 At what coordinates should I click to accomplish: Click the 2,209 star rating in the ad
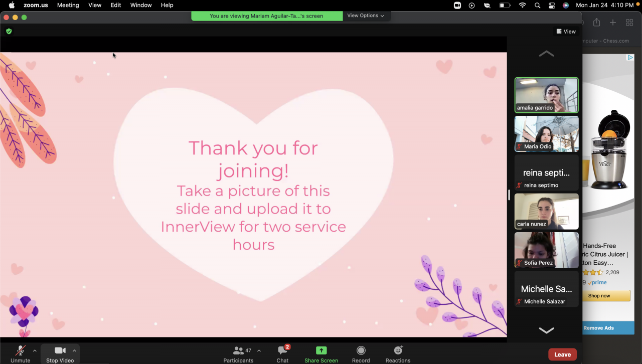(x=601, y=272)
